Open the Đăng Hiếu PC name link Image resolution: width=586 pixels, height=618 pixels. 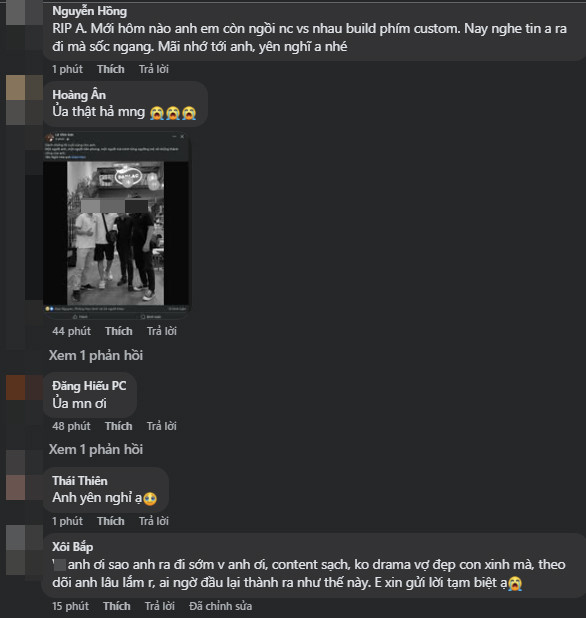click(x=89, y=386)
